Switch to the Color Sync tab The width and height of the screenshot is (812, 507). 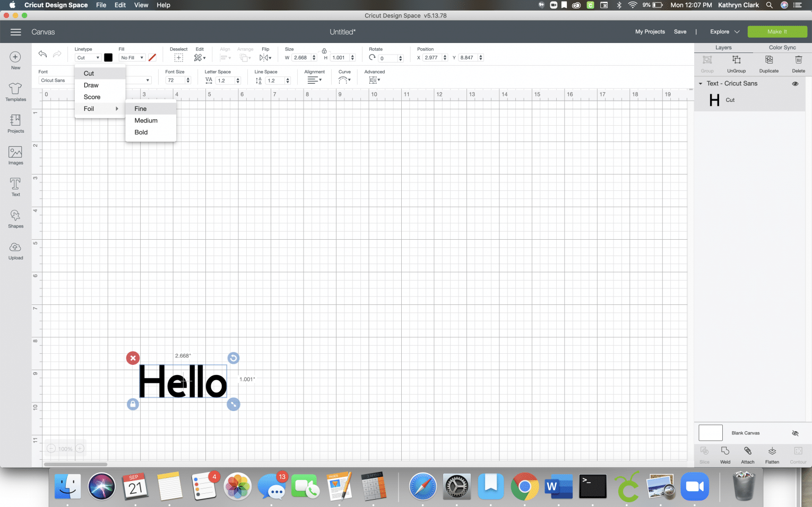pos(782,47)
